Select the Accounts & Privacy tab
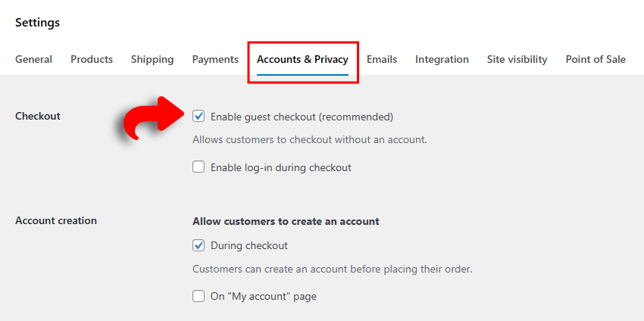 pyautogui.click(x=302, y=59)
